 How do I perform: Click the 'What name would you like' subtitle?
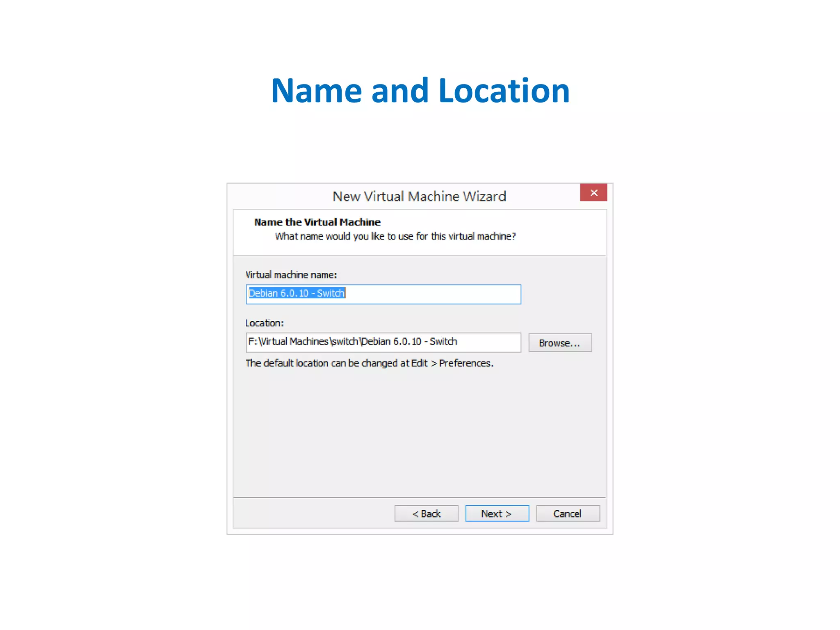click(395, 237)
